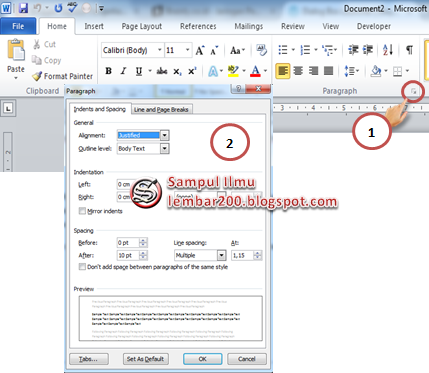Switch to the Insert ribbon tab

click(x=94, y=26)
